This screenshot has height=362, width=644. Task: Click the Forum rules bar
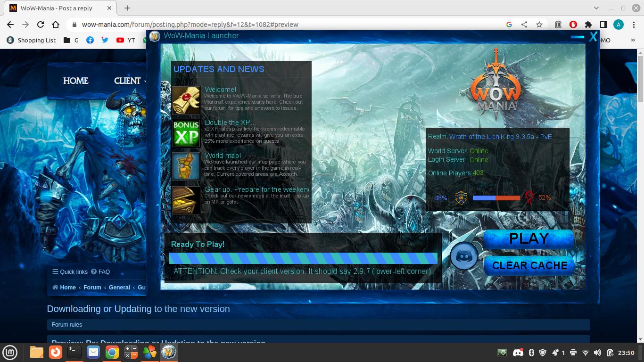click(x=319, y=325)
